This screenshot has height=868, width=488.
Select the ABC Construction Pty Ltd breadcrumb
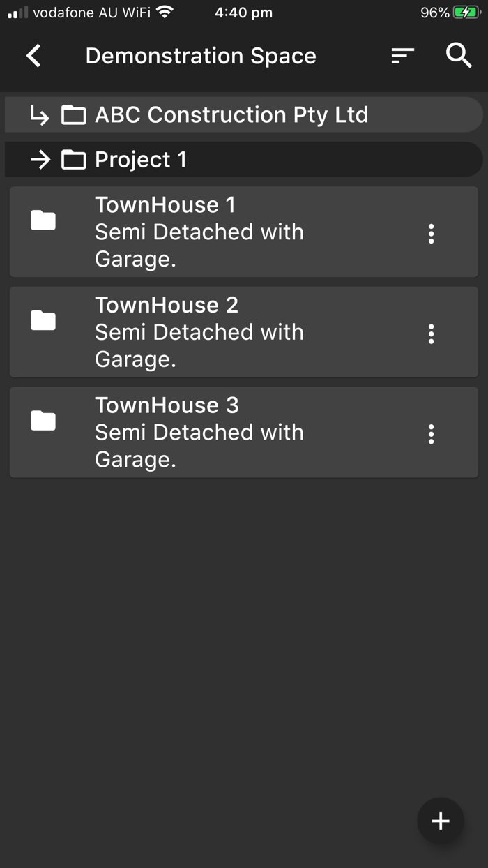(x=231, y=114)
